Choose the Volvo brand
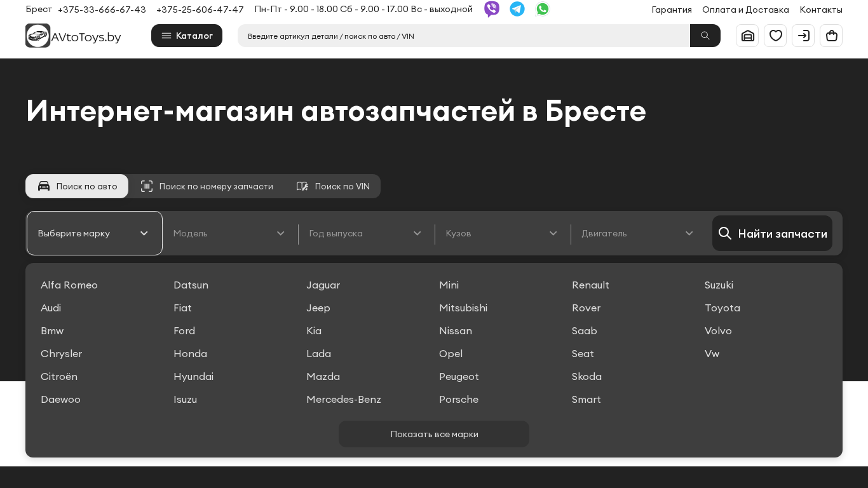The width and height of the screenshot is (868, 488). click(x=718, y=330)
